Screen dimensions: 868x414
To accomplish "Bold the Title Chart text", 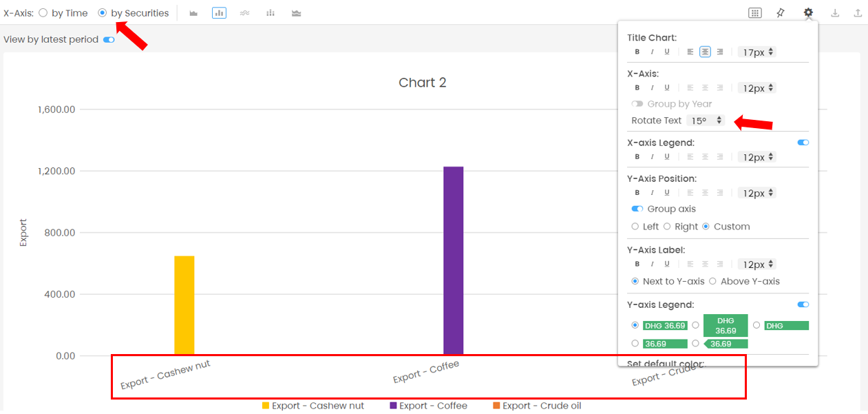I will (x=637, y=52).
